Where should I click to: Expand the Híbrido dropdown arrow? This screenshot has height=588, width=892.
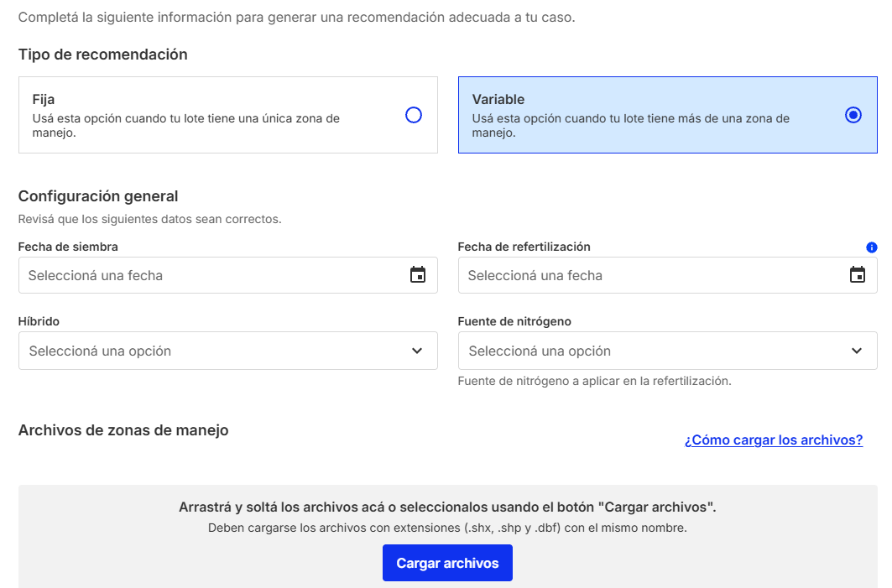point(417,351)
